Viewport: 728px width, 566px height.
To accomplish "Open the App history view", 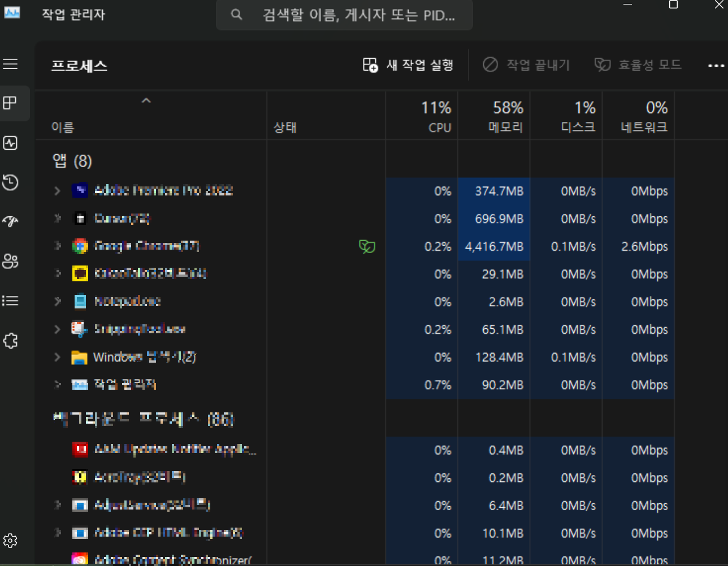I will (x=10, y=182).
